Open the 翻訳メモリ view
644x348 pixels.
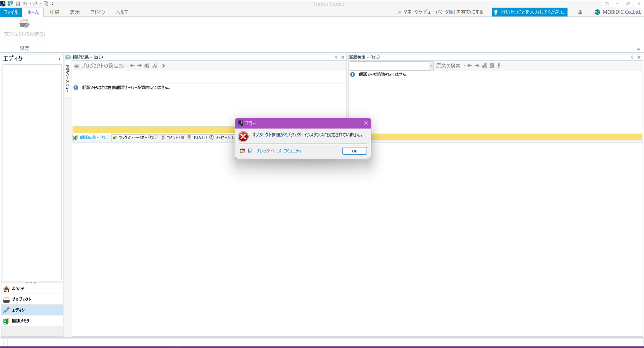click(x=20, y=321)
